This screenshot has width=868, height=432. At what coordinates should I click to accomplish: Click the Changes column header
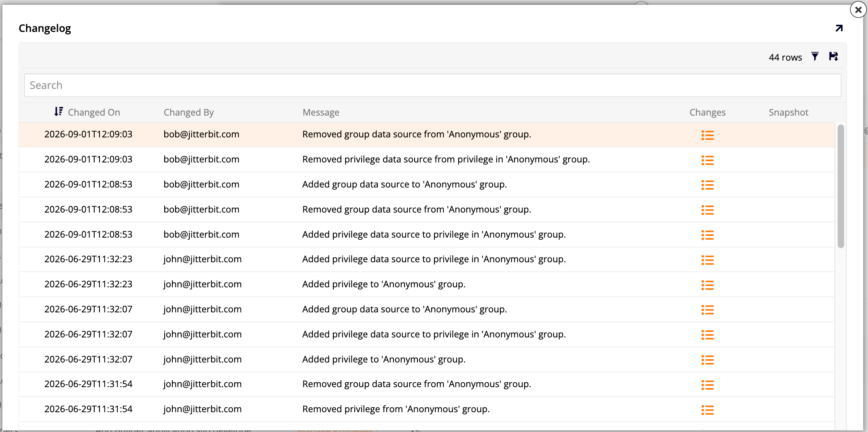pyautogui.click(x=707, y=112)
